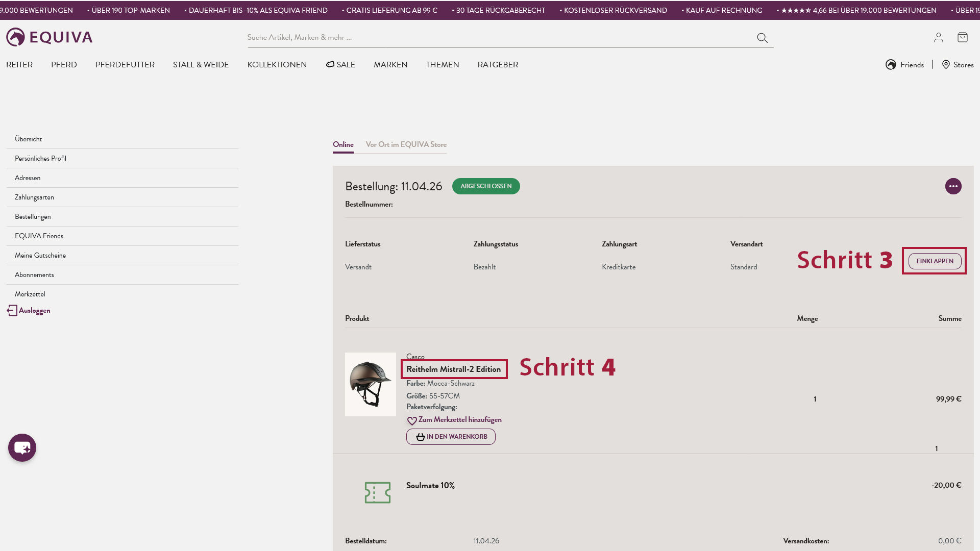Click the Größe: 55-57CM size text
This screenshot has height=551, width=980.
tap(433, 396)
